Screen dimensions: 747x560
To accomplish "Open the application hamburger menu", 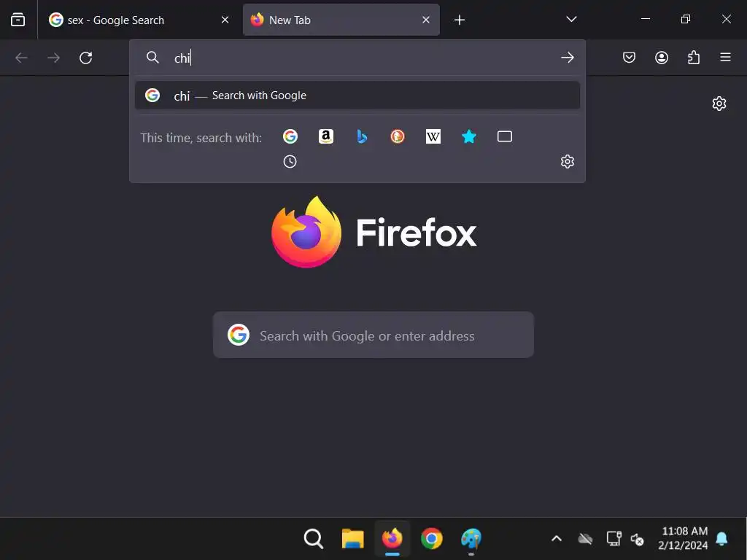I will pos(726,58).
